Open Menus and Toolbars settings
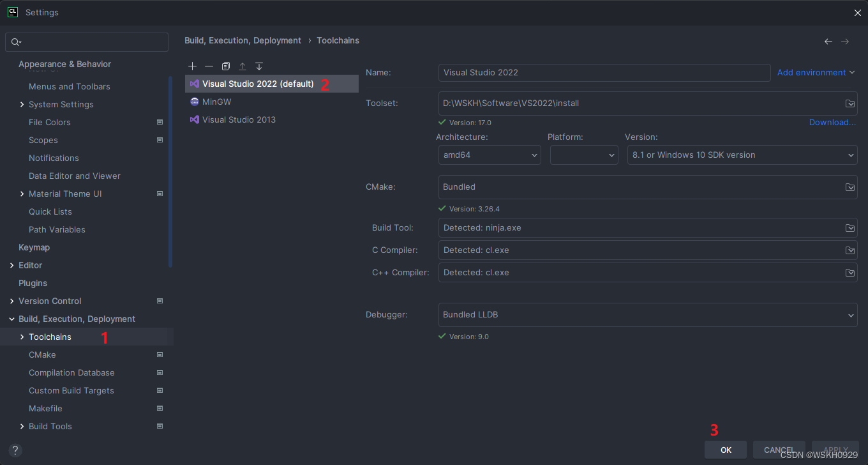Viewport: 868px width, 465px height. pyautogui.click(x=70, y=86)
